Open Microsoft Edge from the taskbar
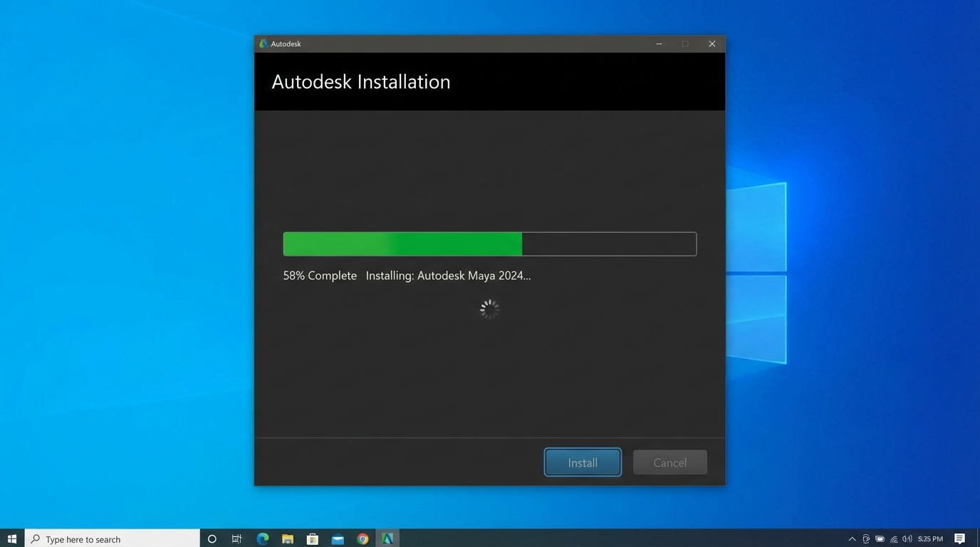This screenshot has height=547, width=980. (x=262, y=538)
